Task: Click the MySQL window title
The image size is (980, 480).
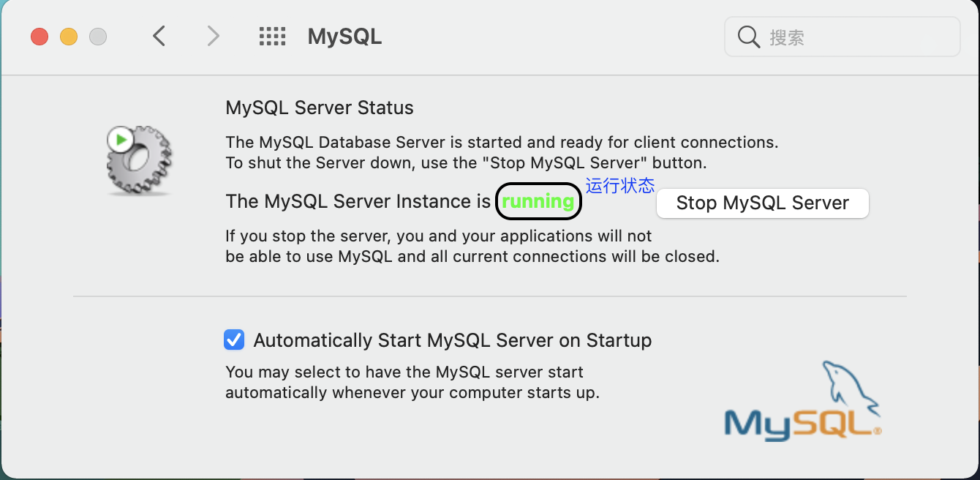Action: 344,37
